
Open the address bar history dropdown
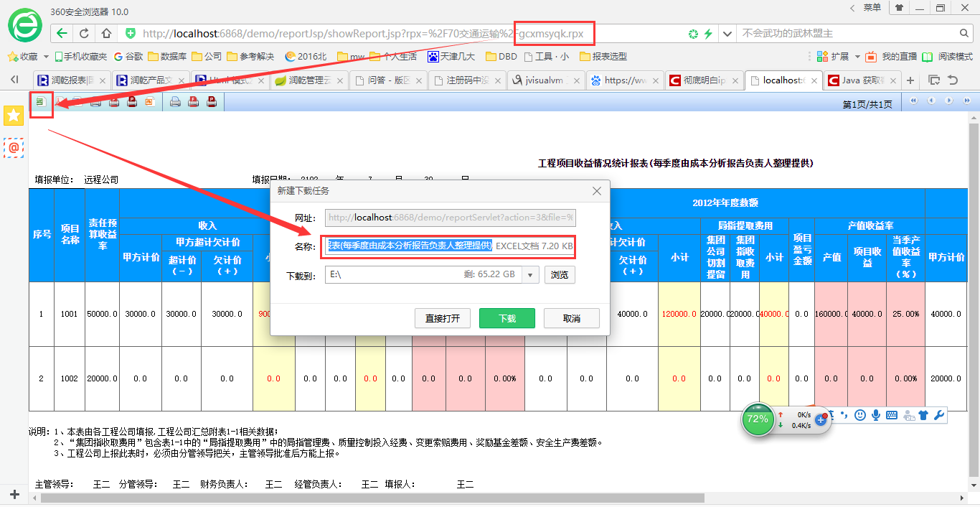click(x=727, y=33)
